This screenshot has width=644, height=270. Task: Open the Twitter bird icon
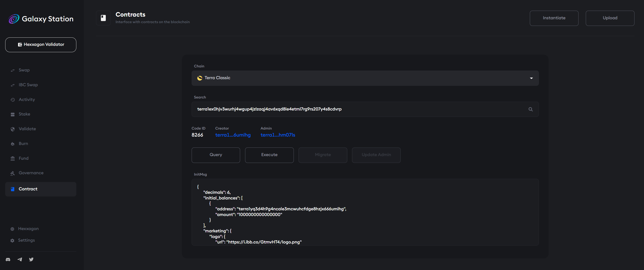[31, 260]
